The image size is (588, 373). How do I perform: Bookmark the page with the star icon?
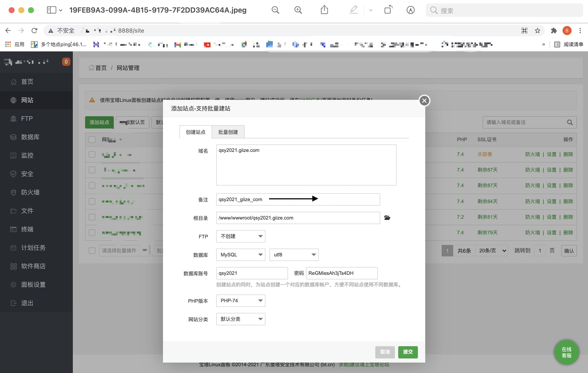(x=537, y=31)
